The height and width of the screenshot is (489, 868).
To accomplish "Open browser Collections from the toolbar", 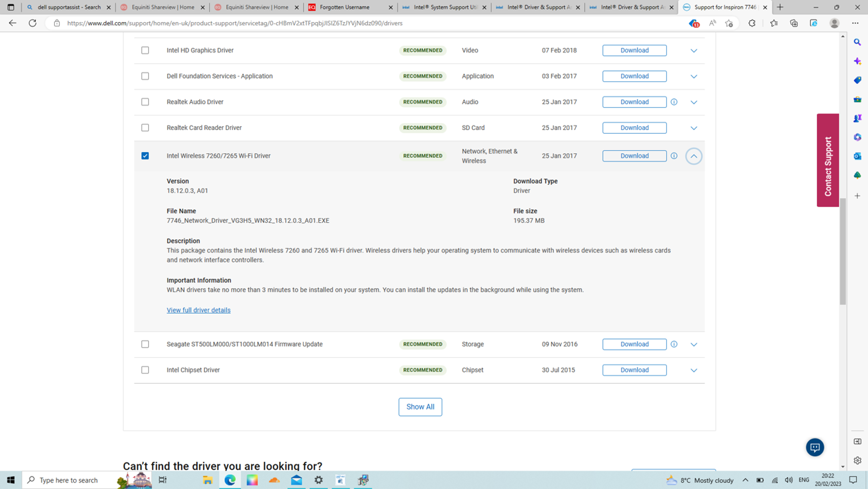I will 774,23.
